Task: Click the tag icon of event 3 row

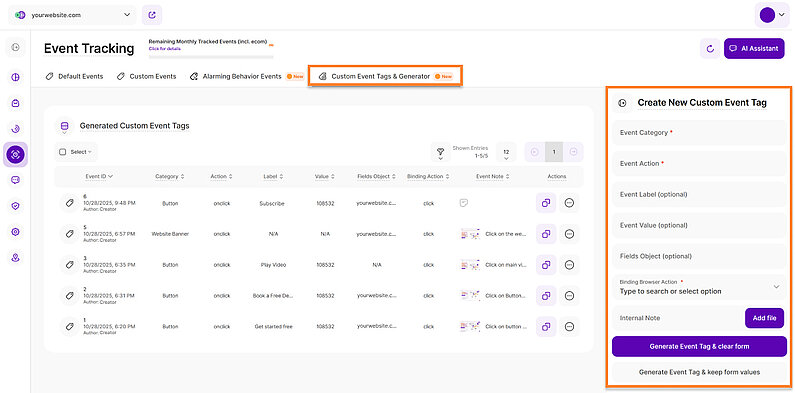Action: point(69,265)
